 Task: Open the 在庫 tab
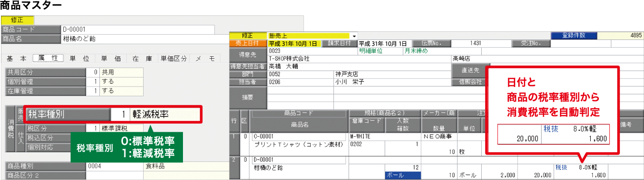click(142, 58)
